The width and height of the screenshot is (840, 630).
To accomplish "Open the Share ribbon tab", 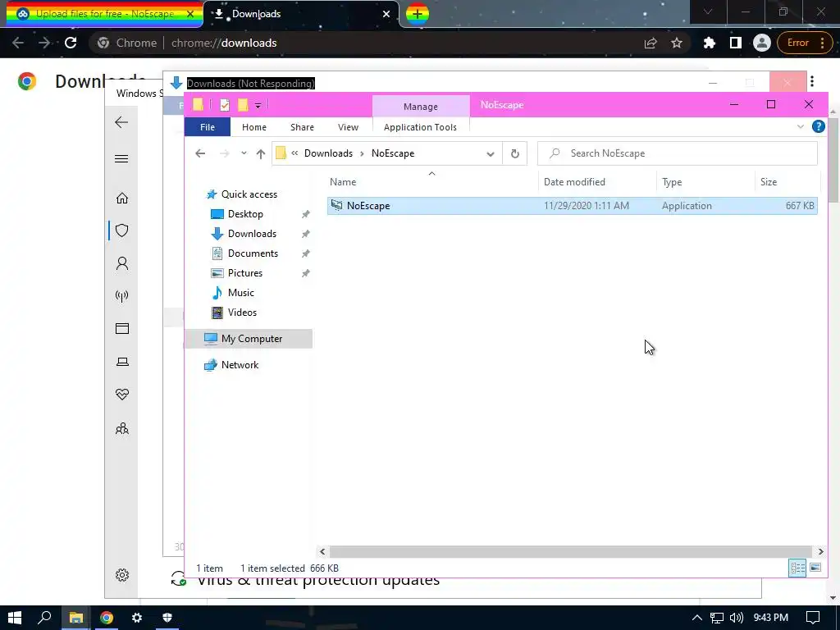I will point(302,127).
